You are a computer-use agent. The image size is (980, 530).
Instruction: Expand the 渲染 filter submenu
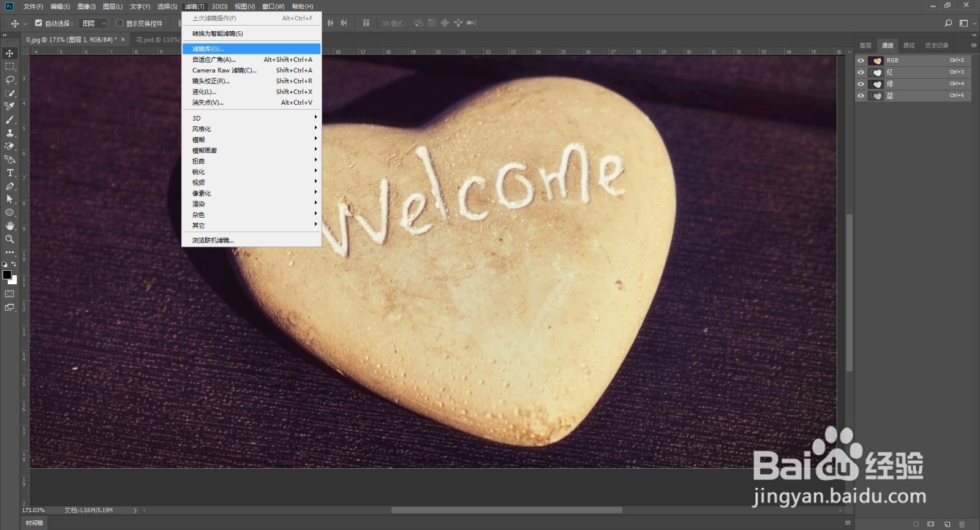click(x=252, y=204)
